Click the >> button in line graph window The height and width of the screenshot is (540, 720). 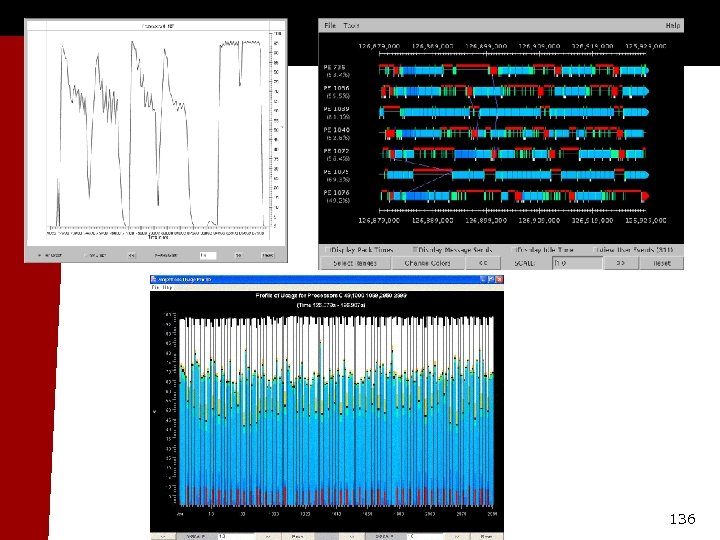coord(238,255)
